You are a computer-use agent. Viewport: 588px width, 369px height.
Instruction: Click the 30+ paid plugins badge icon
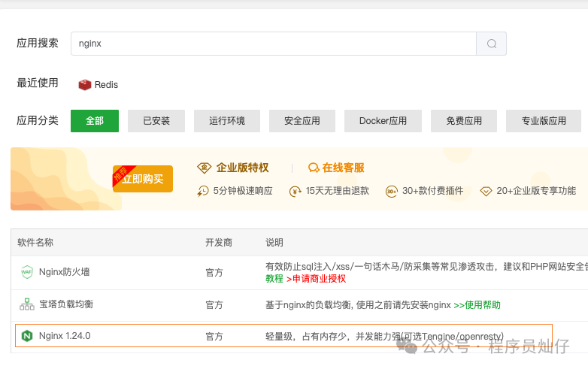click(x=392, y=192)
